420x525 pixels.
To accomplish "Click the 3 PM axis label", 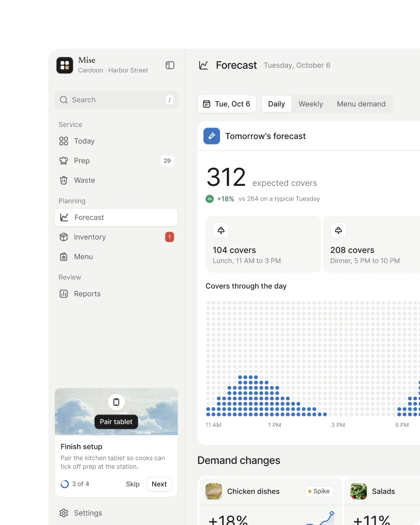I will pyautogui.click(x=338, y=425).
